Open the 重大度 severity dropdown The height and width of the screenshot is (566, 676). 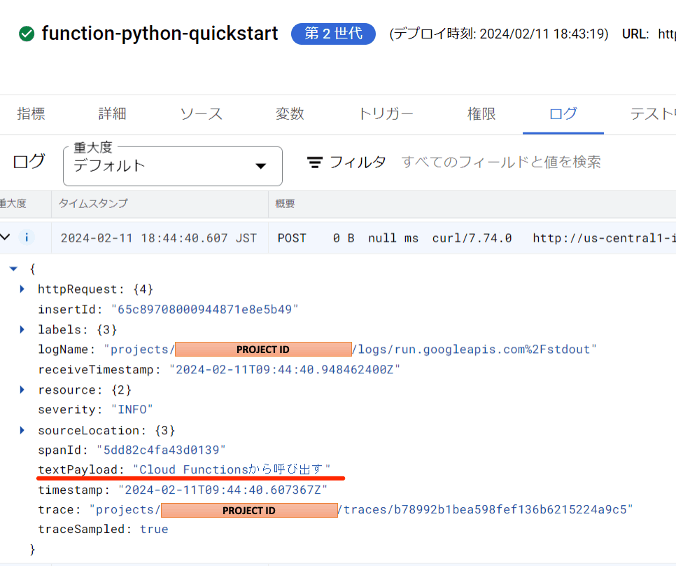pyautogui.click(x=172, y=166)
